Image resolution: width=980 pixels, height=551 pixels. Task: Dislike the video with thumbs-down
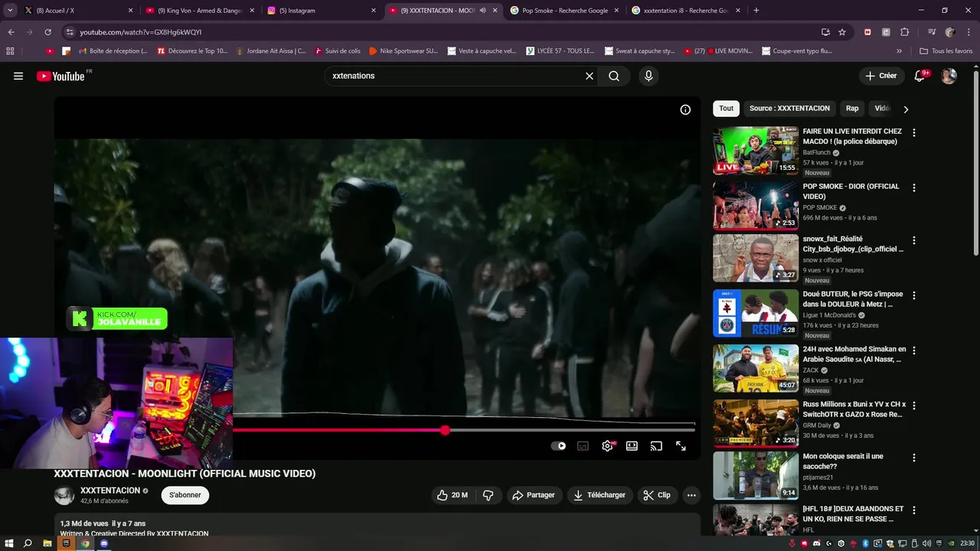tap(488, 495)
